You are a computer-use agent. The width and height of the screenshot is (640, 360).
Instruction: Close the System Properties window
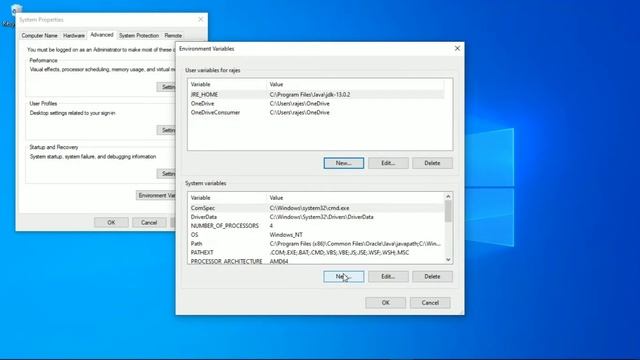click(x=200, y=19)
